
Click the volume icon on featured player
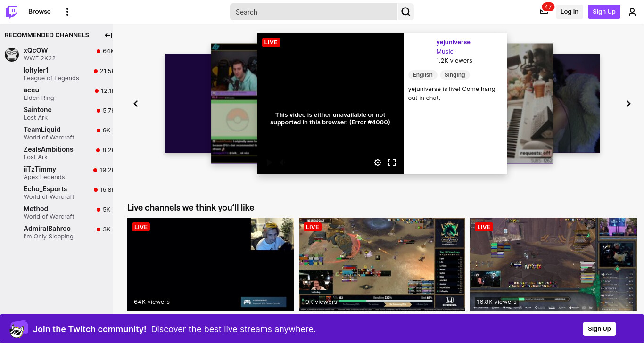281,163
